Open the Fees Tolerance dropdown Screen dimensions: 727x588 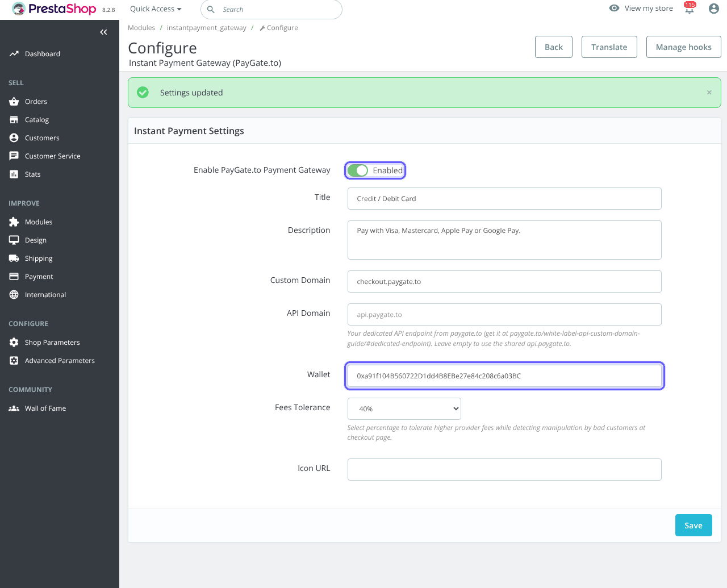pos(404,409)
